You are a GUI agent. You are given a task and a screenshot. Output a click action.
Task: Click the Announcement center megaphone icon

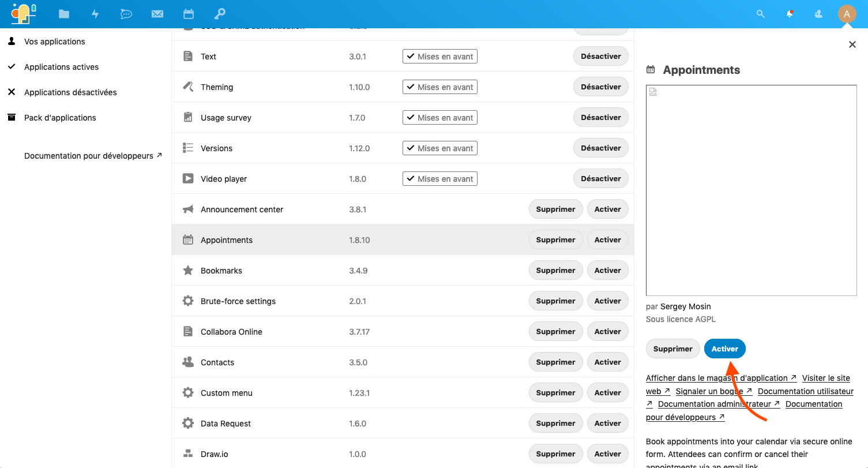point(188,209)
